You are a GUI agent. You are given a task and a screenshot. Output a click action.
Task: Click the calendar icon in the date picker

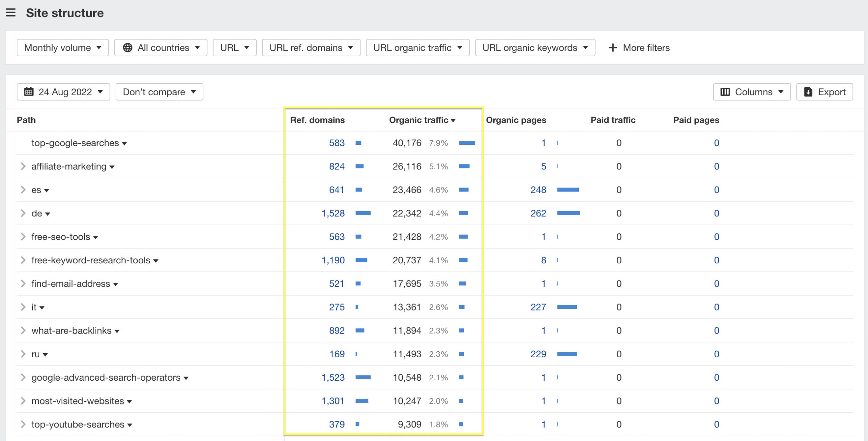[29, 92]
